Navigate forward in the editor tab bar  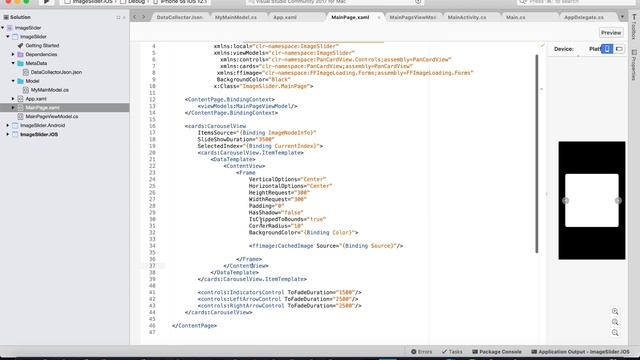click(143, 17)
